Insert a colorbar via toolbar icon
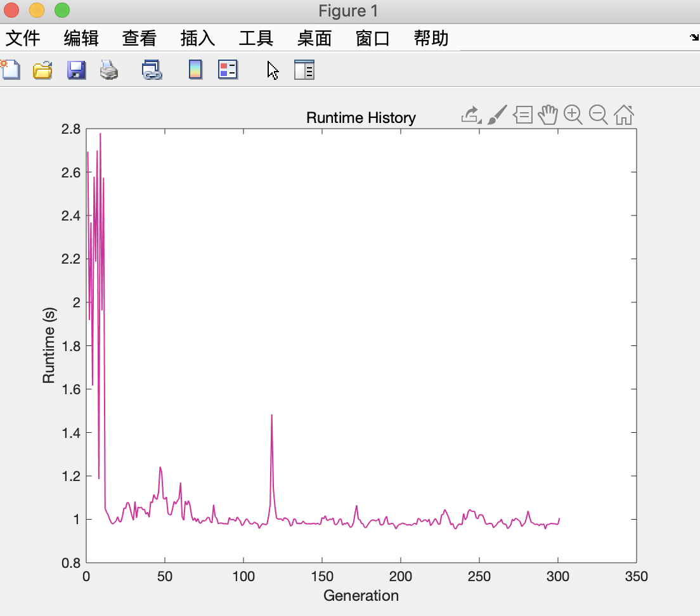 pyautogui.click(x=195, y=70)
